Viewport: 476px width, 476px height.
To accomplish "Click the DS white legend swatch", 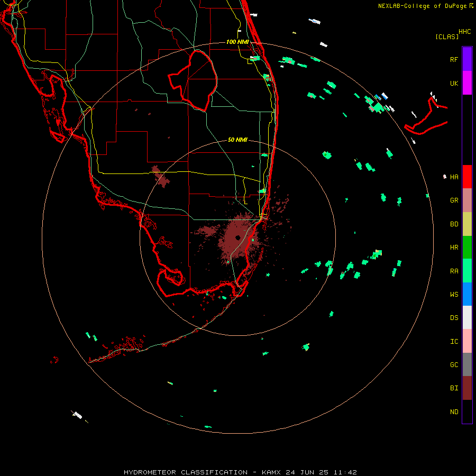I will tap(467, 317).
